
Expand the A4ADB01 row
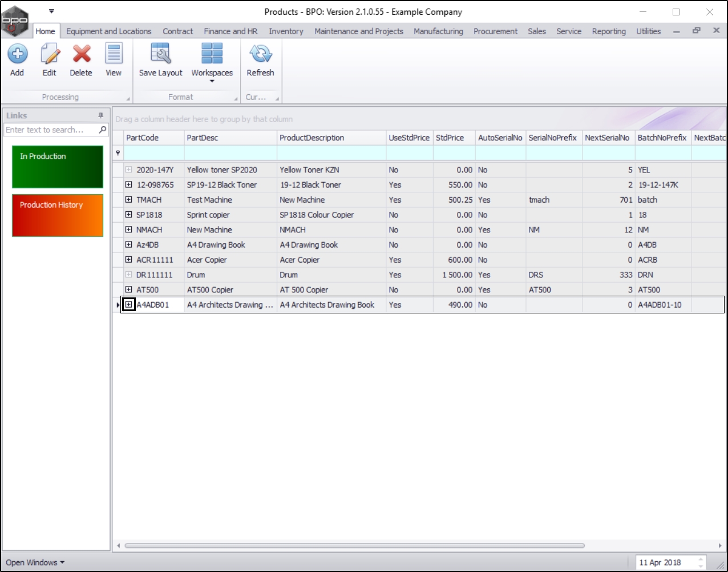coord(129,305)
